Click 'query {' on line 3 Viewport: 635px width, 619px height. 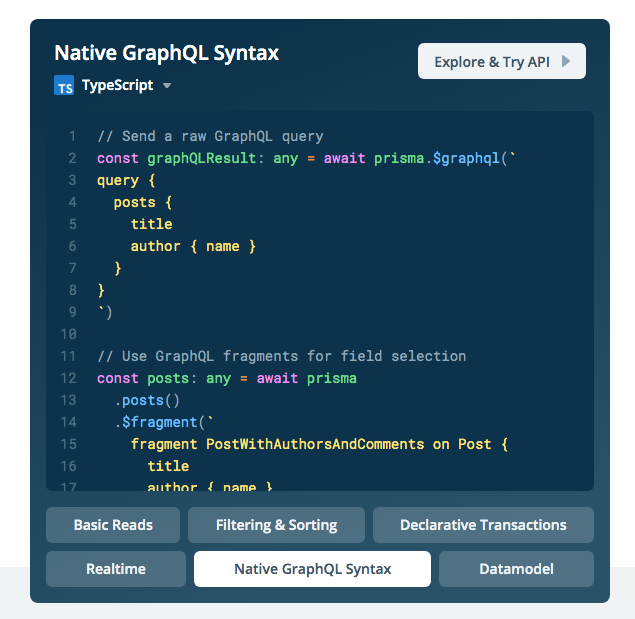click(x=126, y=180)
